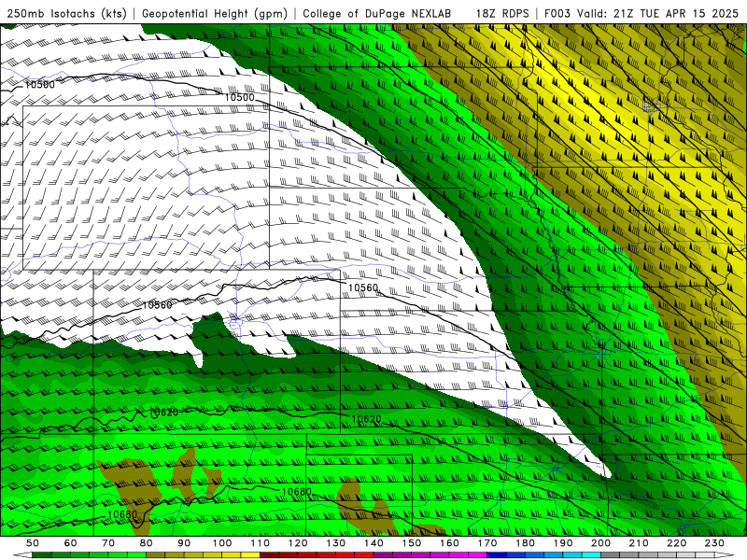Click the 200 value on the color scale
The height and width of the screenshot is (560, 747).
[601, 543]
